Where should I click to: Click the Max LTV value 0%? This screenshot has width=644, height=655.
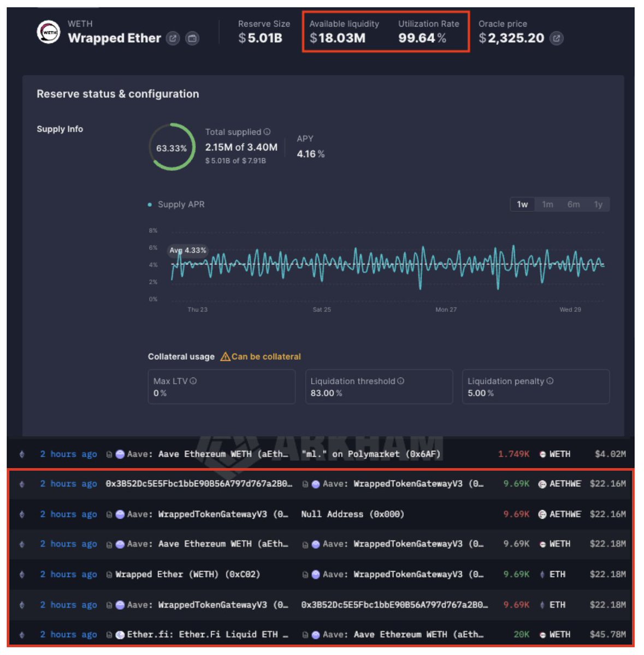pos(160,393)
